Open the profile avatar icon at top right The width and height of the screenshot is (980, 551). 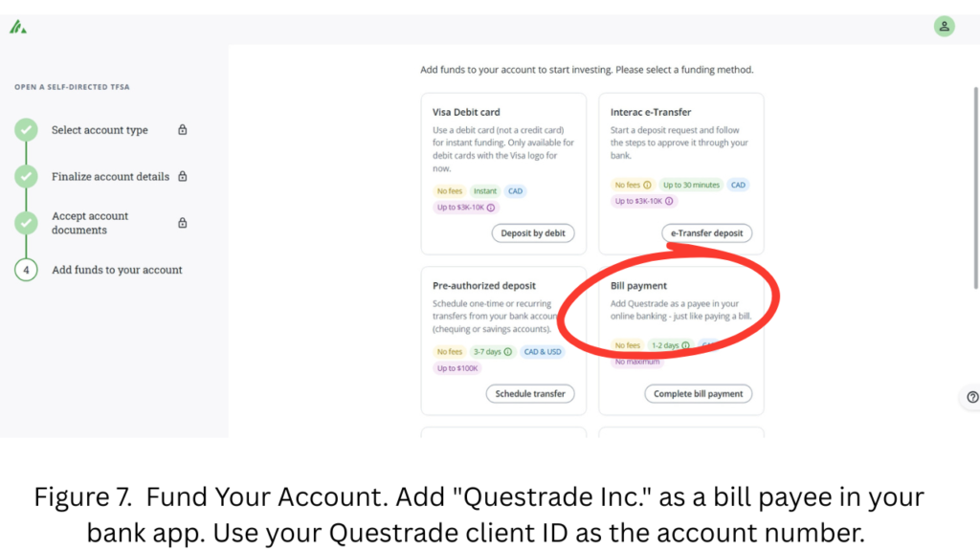[x=945, y=26]
